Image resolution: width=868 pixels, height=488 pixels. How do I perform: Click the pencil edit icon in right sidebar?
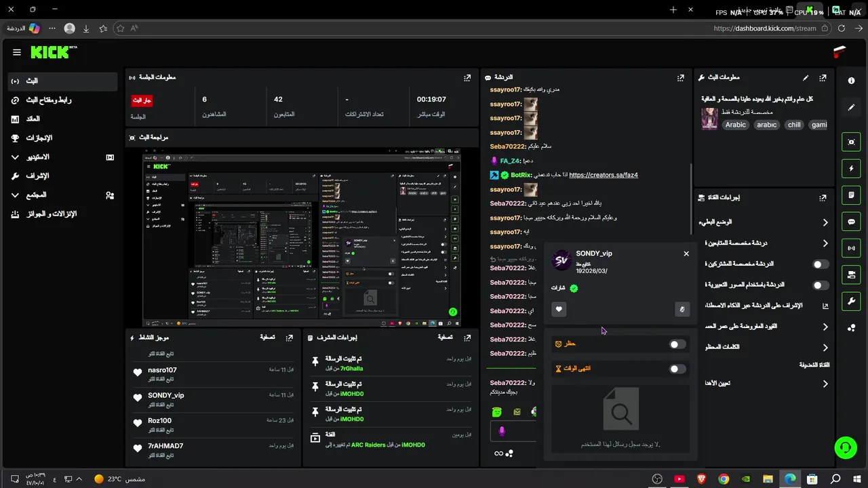[852, 107]
